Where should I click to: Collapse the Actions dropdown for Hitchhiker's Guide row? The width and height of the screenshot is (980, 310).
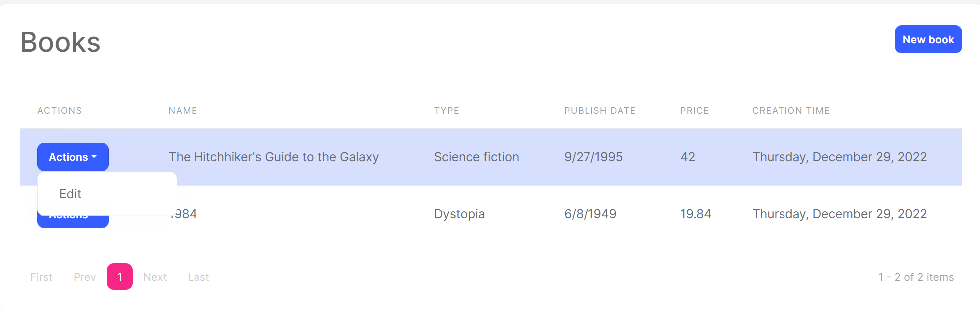pos(73,157)
